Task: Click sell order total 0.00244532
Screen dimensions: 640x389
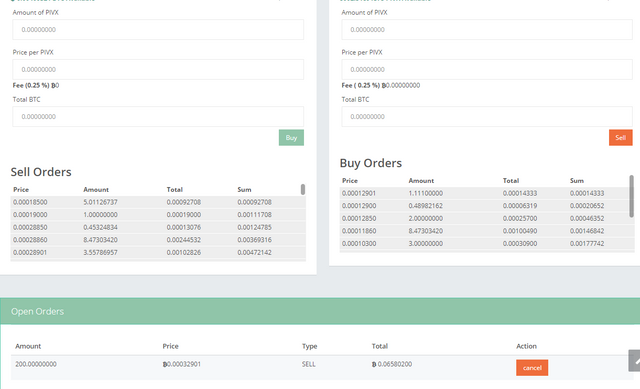Action: pos(184,240)
